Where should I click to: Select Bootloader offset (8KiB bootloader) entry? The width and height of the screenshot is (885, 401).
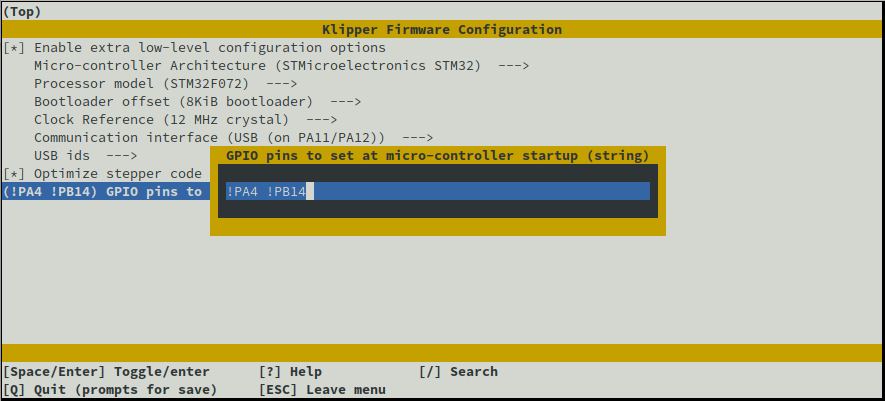coord(173,102)
